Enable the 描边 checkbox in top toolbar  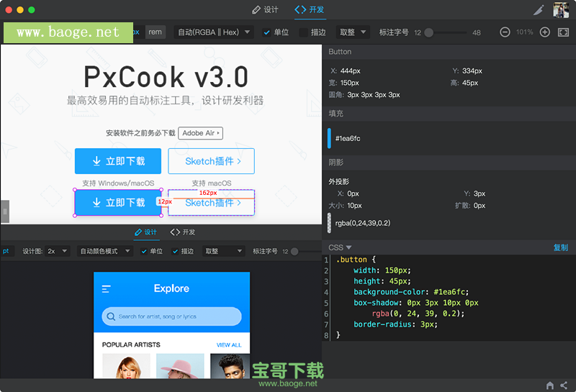tap(303, 32)
